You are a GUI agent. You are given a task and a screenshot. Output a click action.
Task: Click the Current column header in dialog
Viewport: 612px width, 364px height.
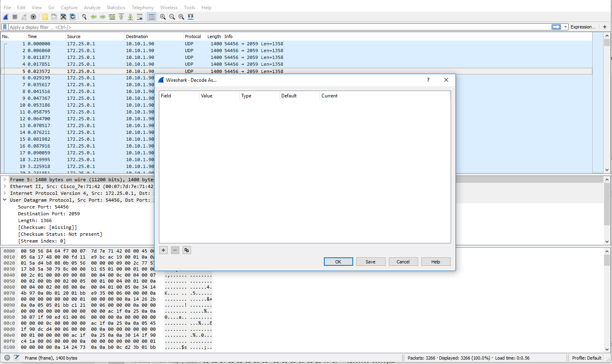[x=385, y=96]
